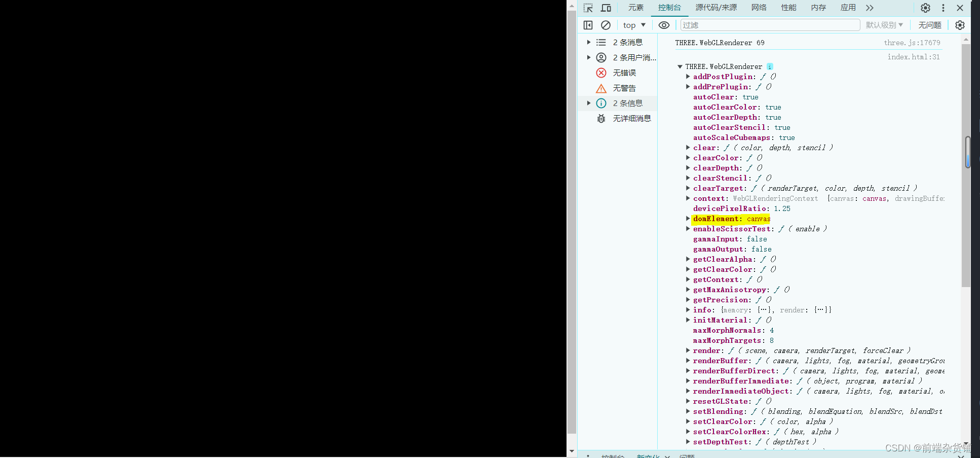Click the page scrollbar down arrow
This screenshot has height=458, width=980.
click(572, 451)
